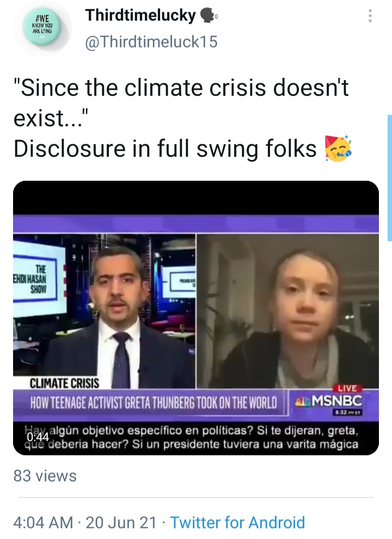This screenshot has width=392, height=539.
Task: Click the CLIMATE CRISIS label in video
Action: coord(64,383)
